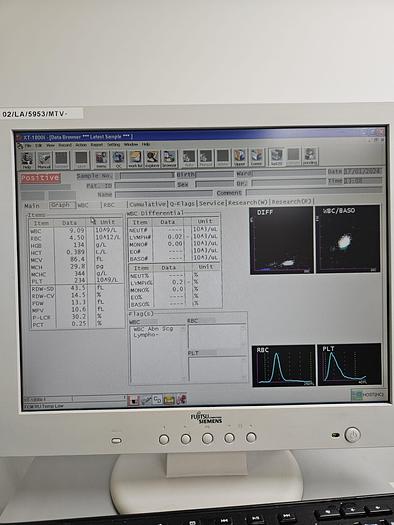Click the Time field
This screenshot has height=525, width=394.
coord(363,180)
